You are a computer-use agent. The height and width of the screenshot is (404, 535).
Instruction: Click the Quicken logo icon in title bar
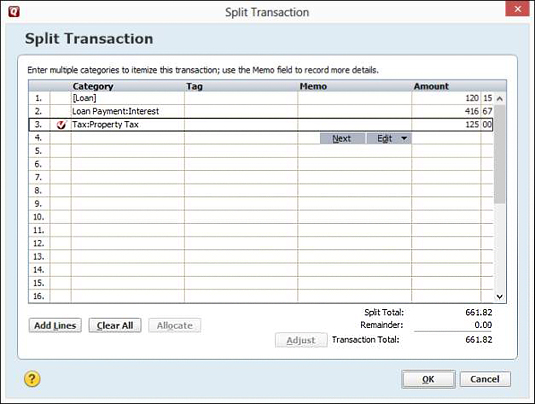[x=14, y=12]
